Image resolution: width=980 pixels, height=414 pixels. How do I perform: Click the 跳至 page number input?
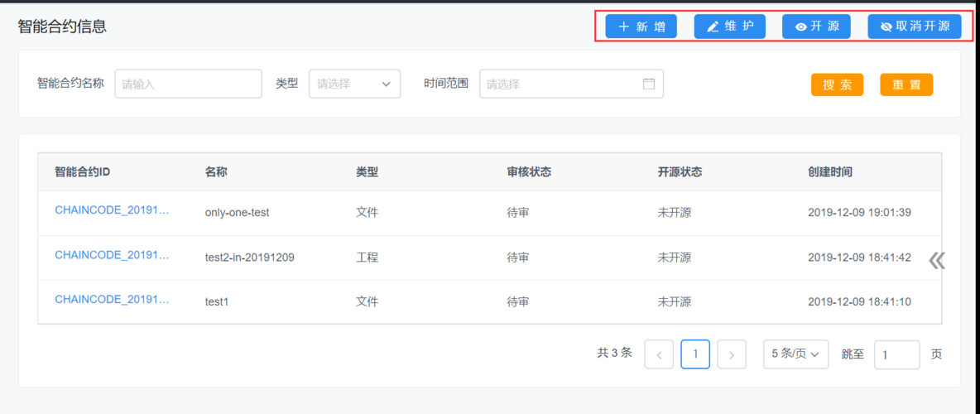pyautogui.click(x=896, y=354)
